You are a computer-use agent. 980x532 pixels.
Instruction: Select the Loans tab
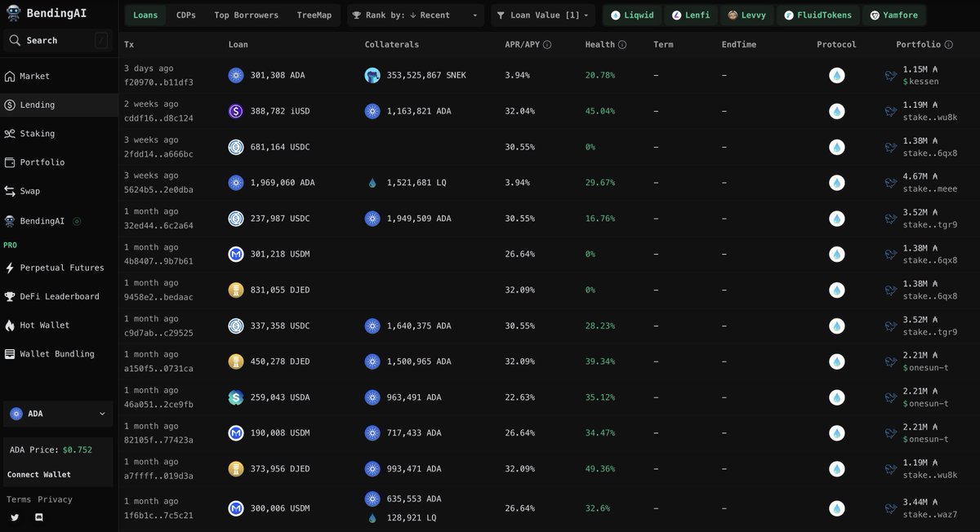click(x=145, y=15)
